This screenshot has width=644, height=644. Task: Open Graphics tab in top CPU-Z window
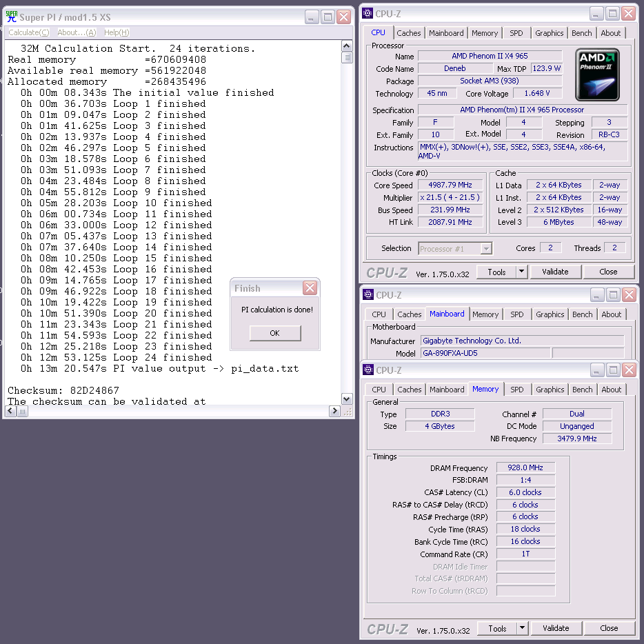(x=549, y=33)
